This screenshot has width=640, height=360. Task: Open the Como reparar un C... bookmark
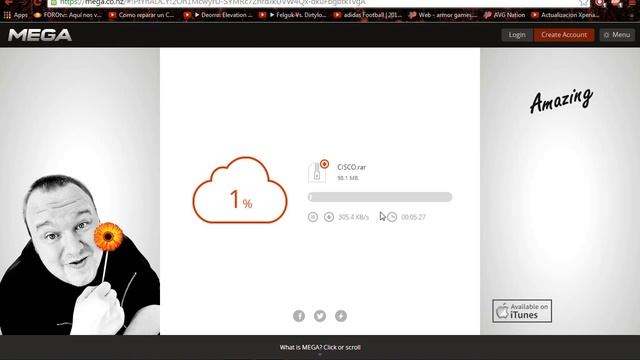coord(142,15)
